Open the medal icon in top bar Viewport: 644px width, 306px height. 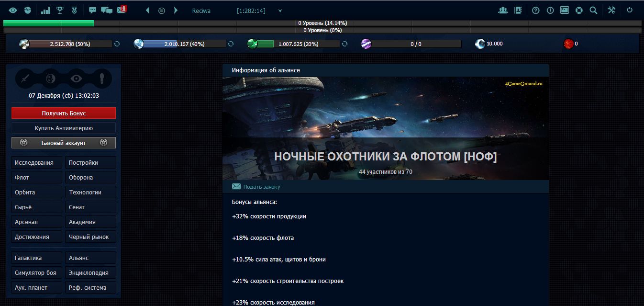(x=74, y=10)
